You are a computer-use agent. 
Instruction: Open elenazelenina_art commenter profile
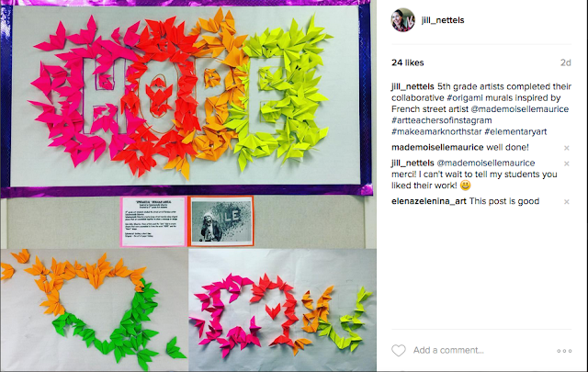pos(429,201)
